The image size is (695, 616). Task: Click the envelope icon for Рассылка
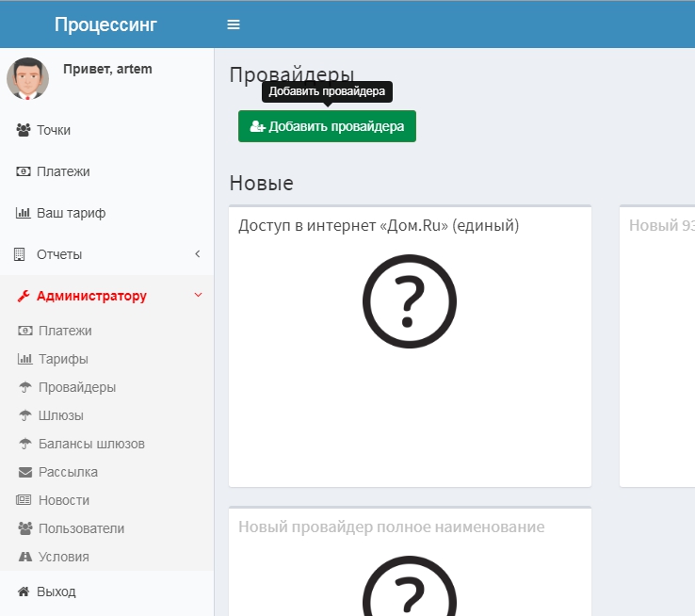click(24, 472)
